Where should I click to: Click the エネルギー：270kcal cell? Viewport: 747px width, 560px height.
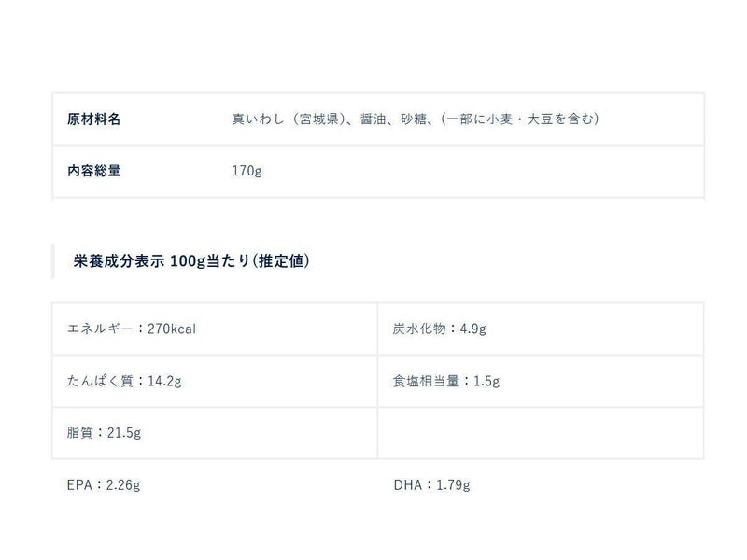132,329
